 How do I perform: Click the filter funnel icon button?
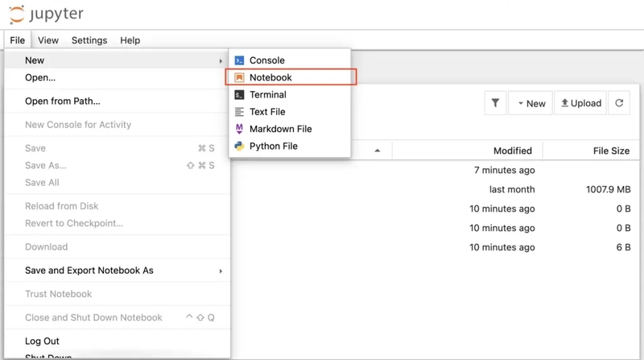coord(495,103)
